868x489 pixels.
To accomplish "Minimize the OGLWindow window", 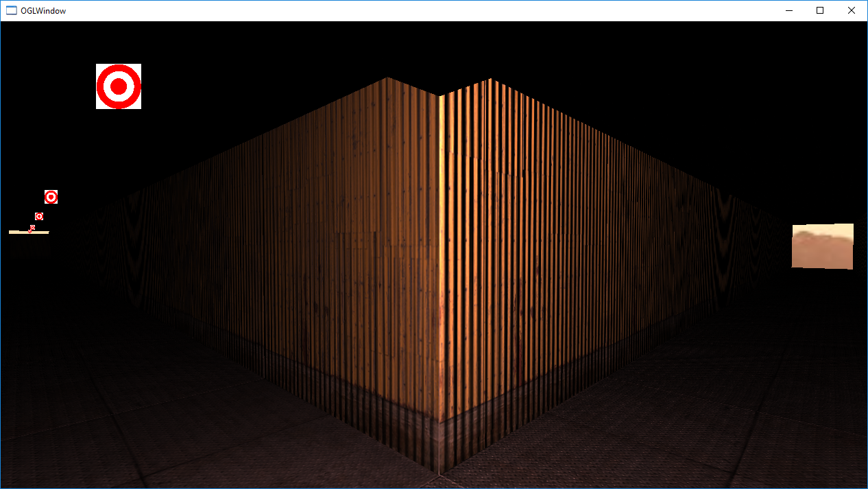I will (788, 10).
